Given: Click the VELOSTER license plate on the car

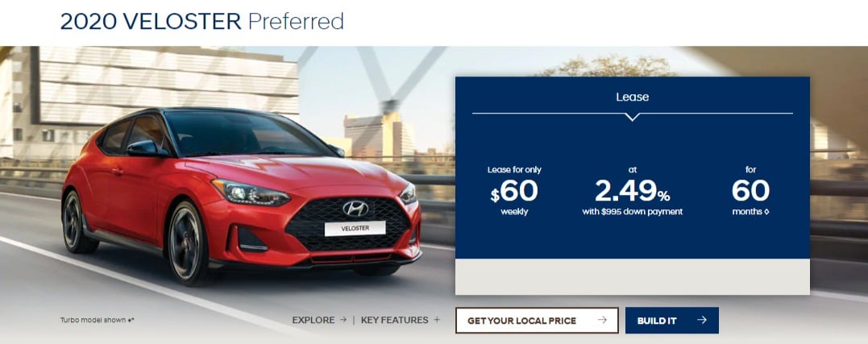Looking at the screenshot, I should 355,229.
